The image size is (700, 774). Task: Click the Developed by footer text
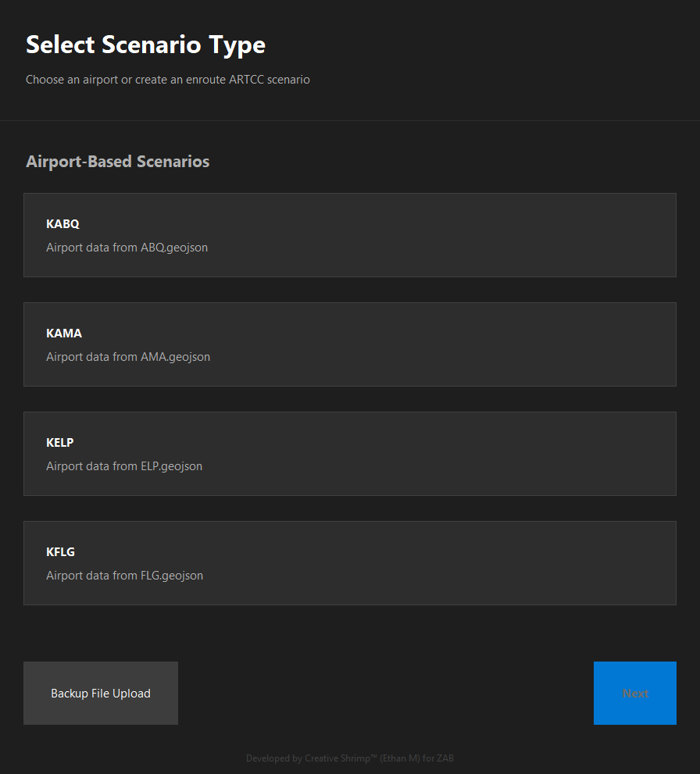coord(273,758)
